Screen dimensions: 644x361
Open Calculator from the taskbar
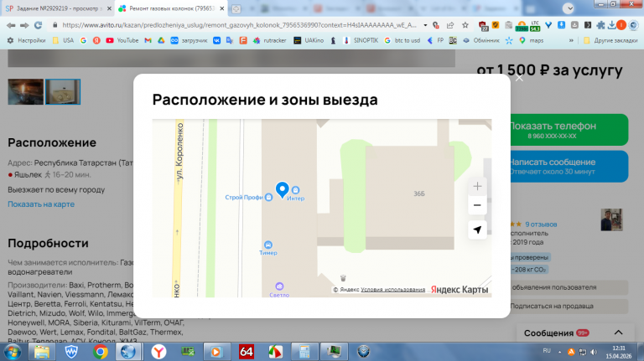click(x=304, y=352)
